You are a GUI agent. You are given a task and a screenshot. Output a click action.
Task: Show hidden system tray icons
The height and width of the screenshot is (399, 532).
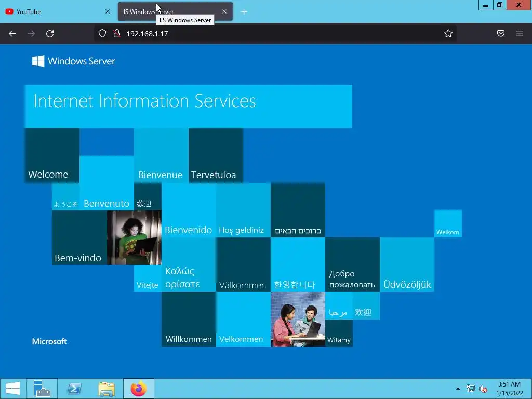(x=458, y=389)
